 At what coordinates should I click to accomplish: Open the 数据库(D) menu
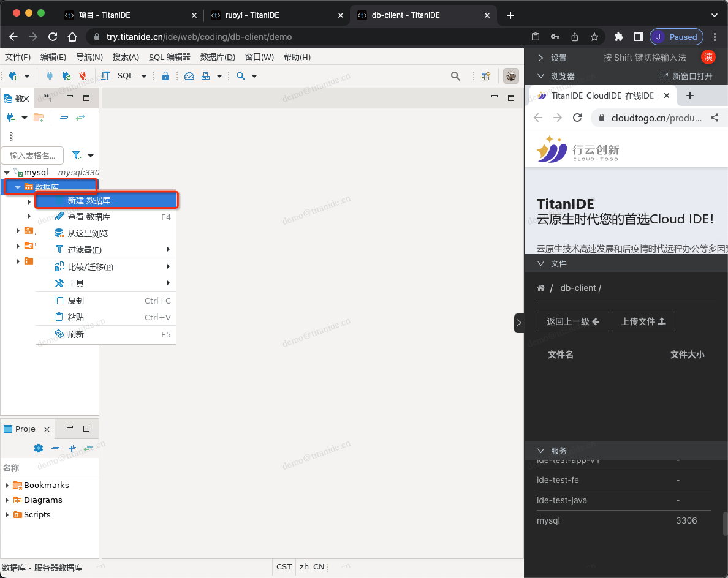click(218, 57)
